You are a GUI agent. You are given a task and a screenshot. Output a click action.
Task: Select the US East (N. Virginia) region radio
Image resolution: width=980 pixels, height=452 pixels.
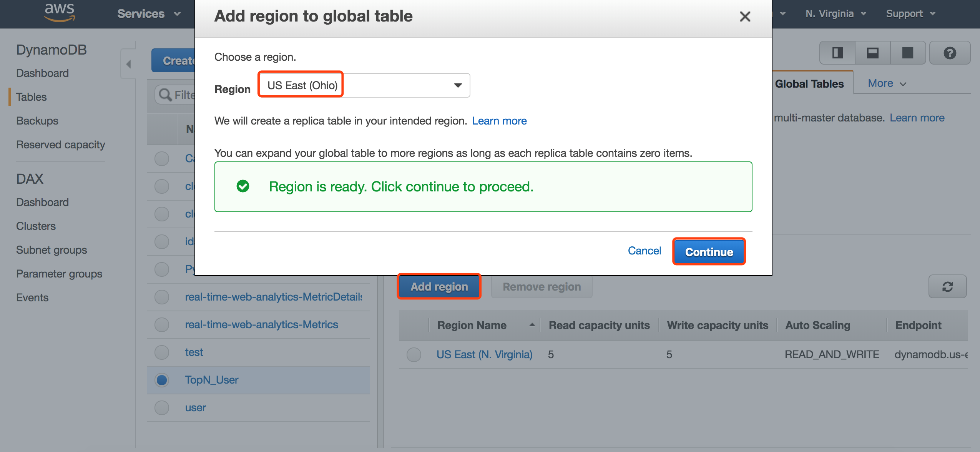414,354
